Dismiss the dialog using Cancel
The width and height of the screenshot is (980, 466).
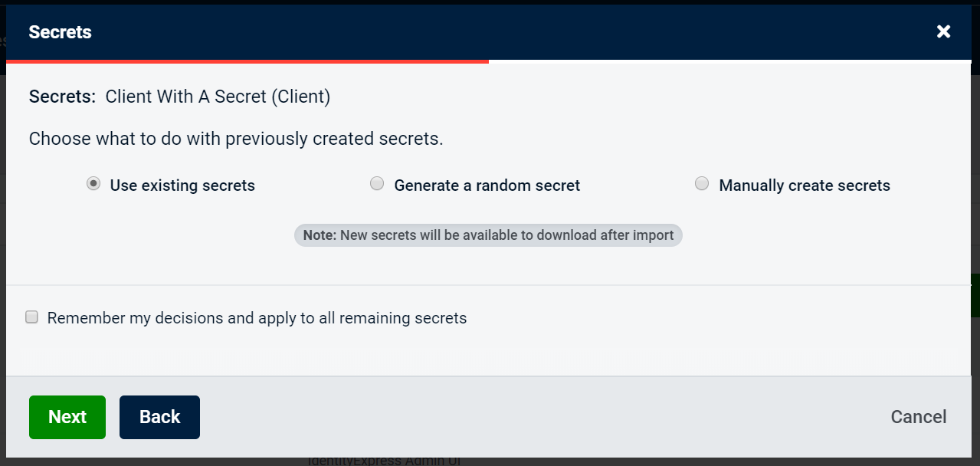918,417
